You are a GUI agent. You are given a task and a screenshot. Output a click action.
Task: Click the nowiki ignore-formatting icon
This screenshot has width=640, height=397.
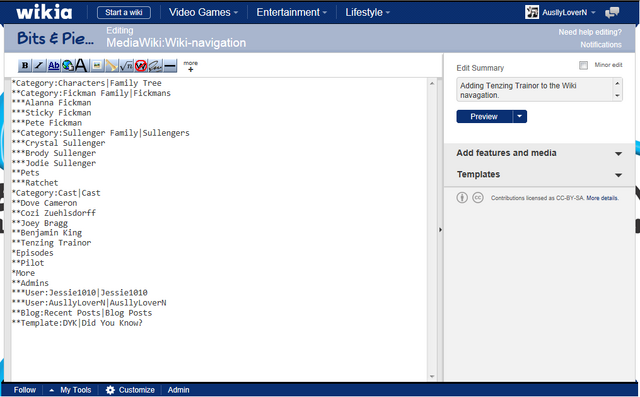(141, 65)
